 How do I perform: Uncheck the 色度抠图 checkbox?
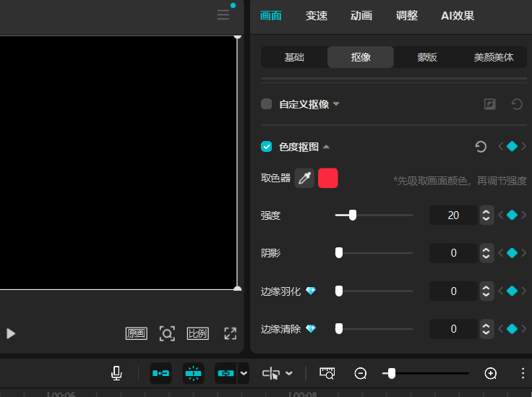coord(266,147)
